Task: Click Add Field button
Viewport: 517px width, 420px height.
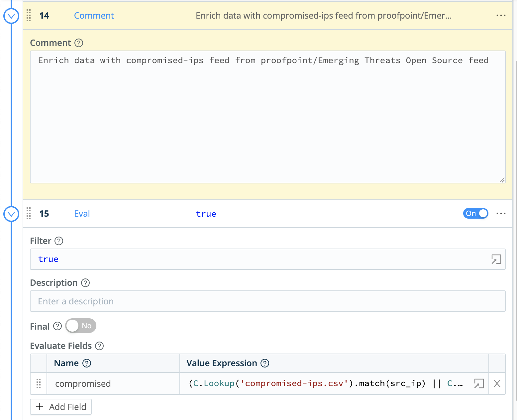Action: 61,407
